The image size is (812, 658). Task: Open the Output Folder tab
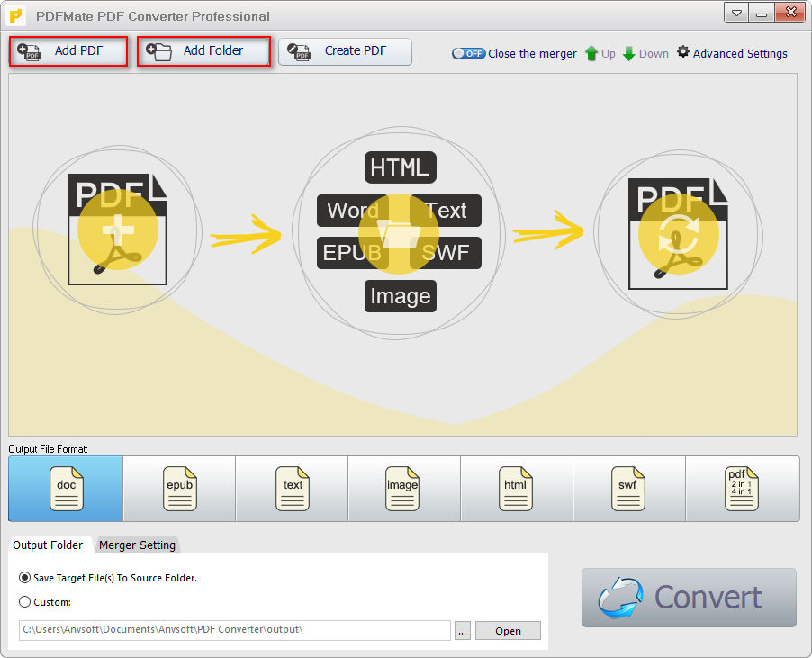click(x=49, y=545)
